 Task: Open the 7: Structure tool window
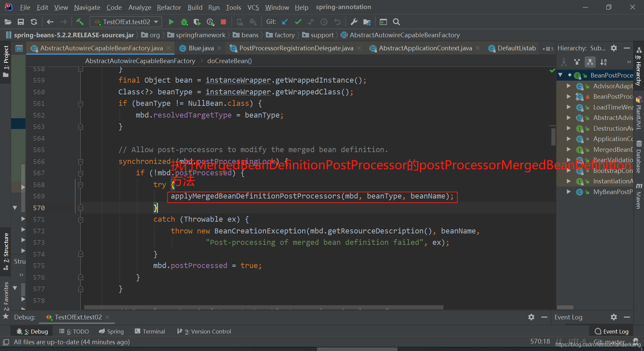point(6,251)
